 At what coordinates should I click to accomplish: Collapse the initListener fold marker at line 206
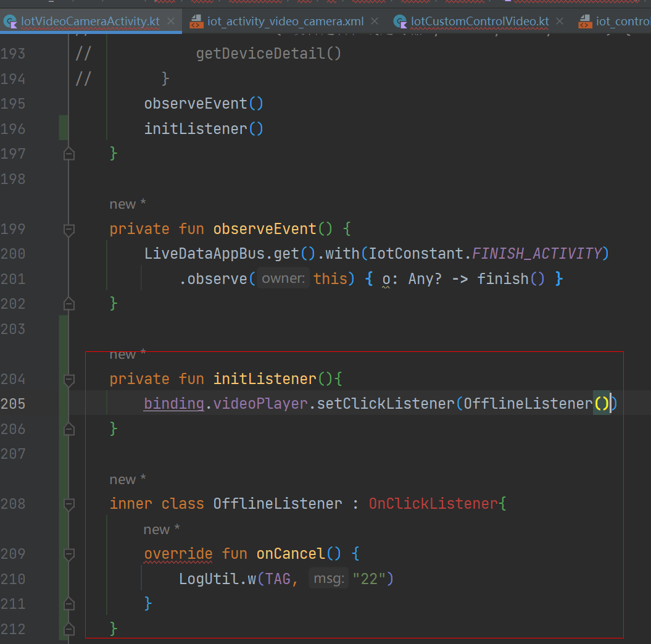tap(68, 429)
